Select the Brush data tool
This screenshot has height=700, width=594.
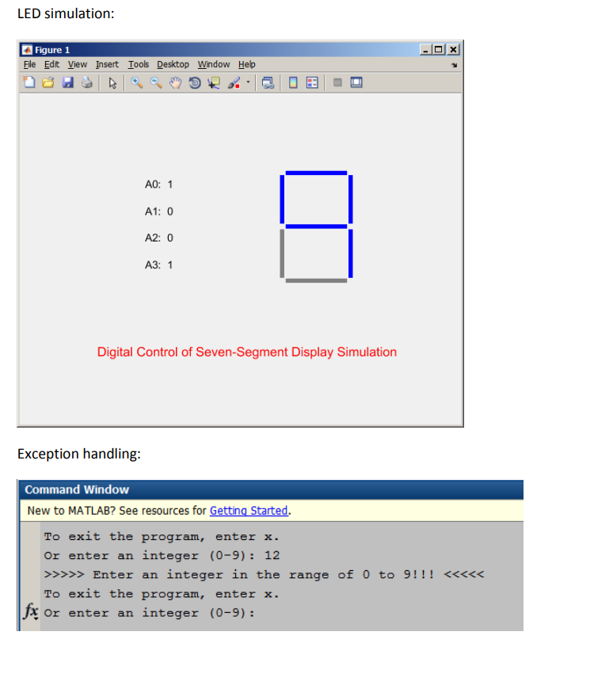coord(234,82)
